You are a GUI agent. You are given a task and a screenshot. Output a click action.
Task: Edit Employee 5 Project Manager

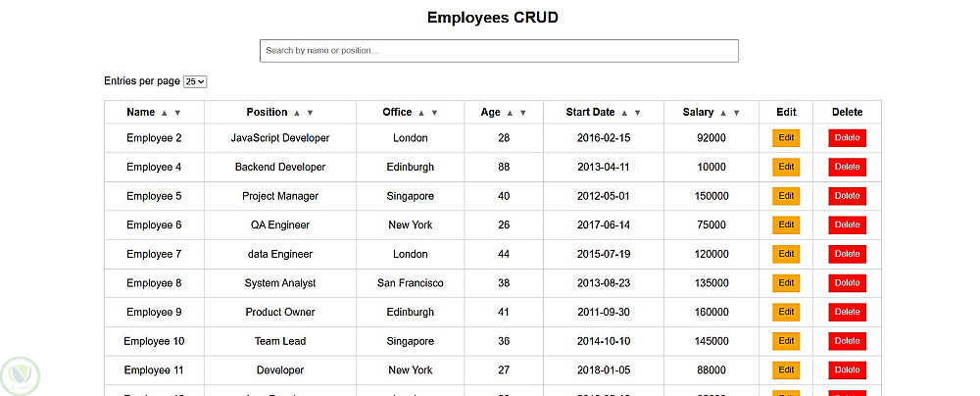[x=786, y=196]
